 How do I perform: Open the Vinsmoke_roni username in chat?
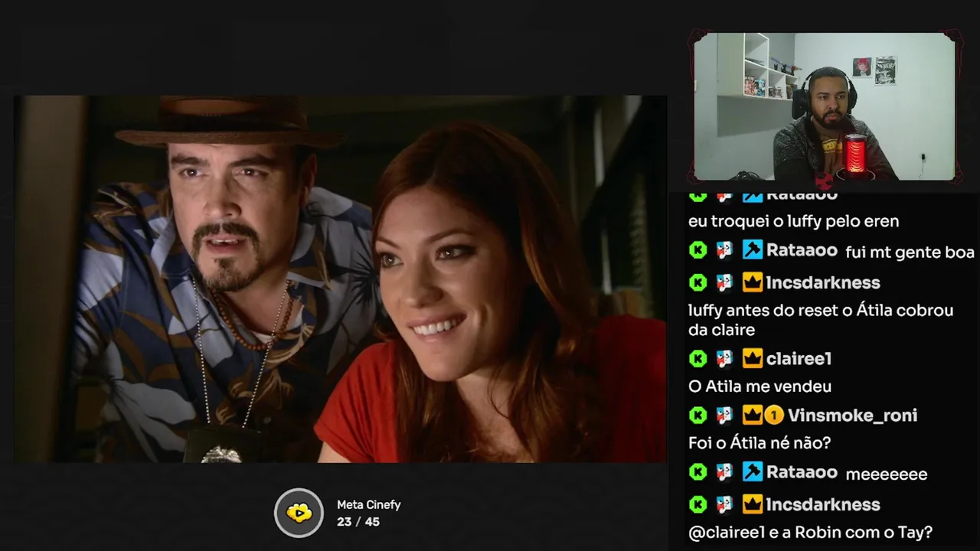click(852, 415)
